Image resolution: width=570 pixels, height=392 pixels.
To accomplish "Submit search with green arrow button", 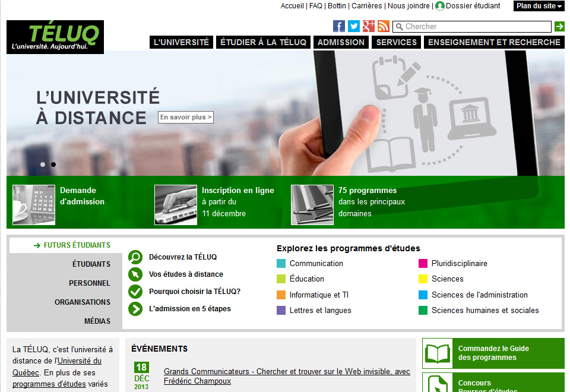I will pos(559,26).
